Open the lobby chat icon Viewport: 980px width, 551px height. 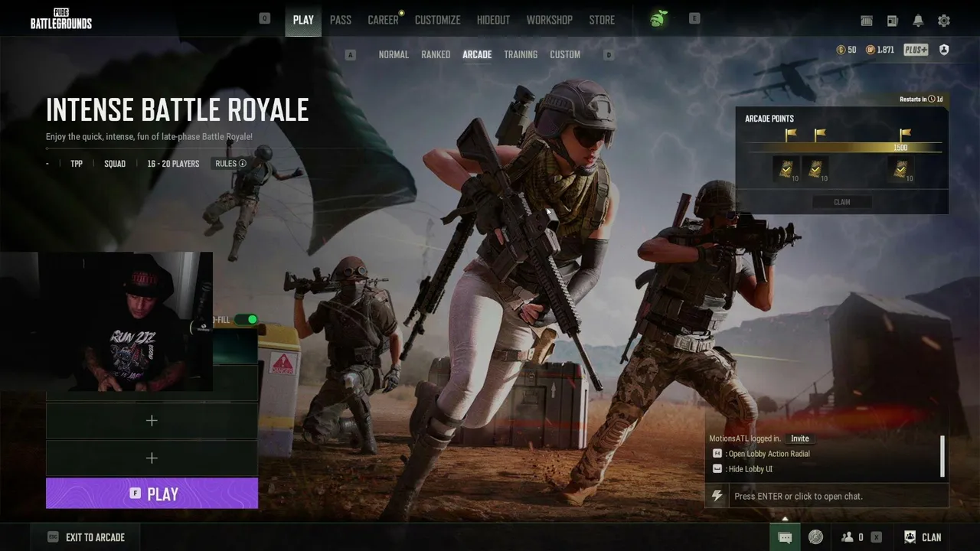(785, 537)
